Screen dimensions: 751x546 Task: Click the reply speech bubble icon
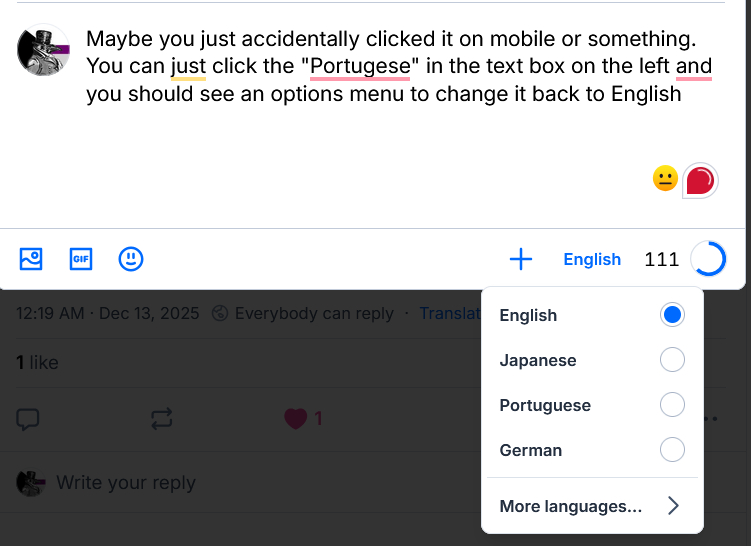pos(28,419)
